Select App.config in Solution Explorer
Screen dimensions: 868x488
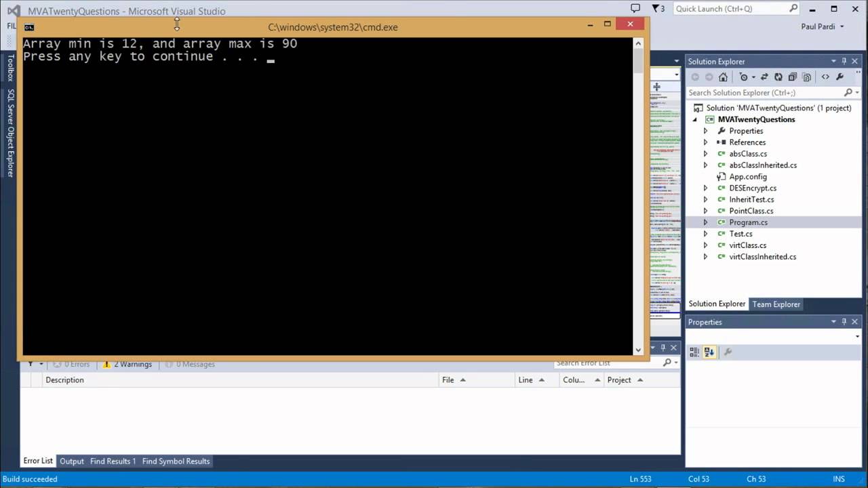coord(748,176)
